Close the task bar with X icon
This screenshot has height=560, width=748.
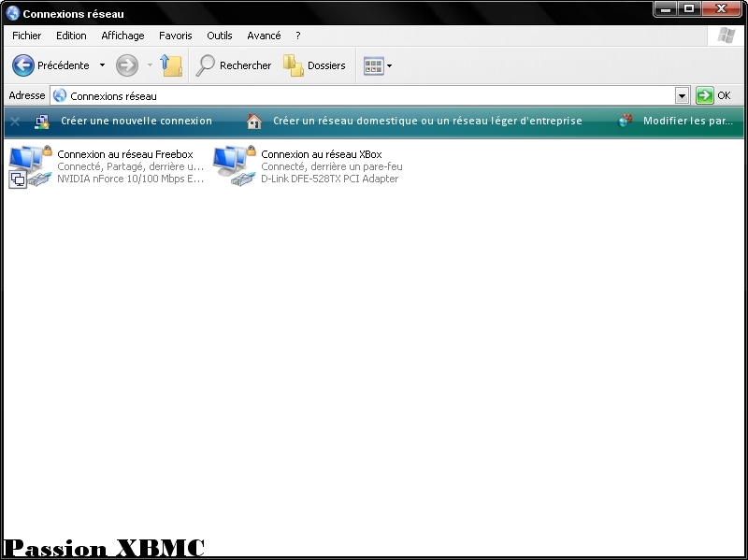coord(15,122)
